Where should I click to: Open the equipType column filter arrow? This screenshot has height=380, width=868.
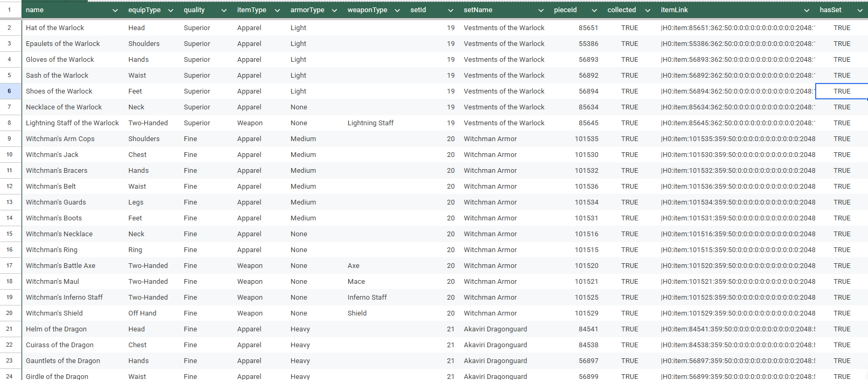tap(171, 11)
